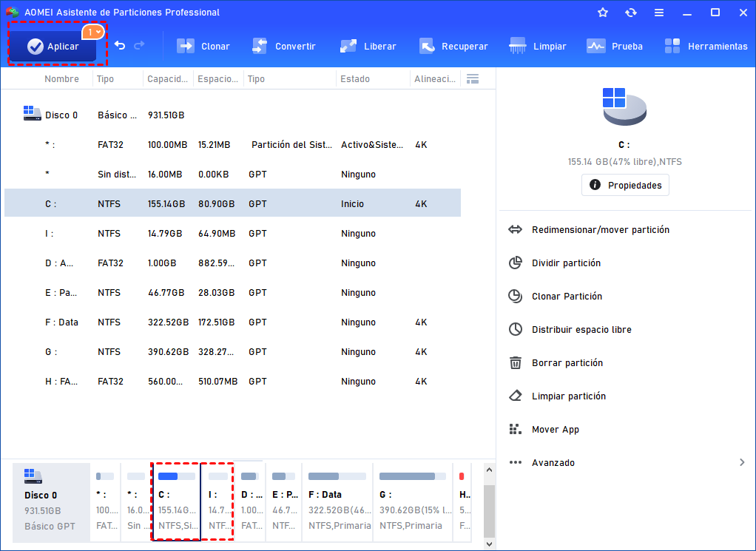Sort by the Estado column header

pyautogui.click(x=355, y=79)
